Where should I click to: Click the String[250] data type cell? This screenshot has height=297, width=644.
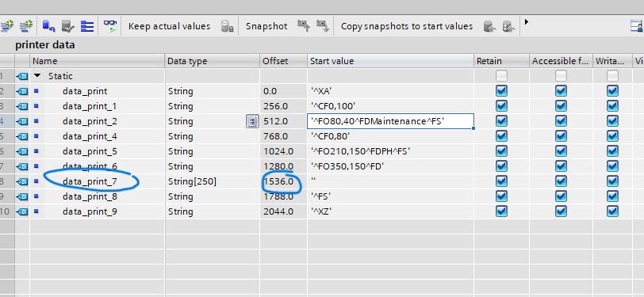[x=192, y=181]
